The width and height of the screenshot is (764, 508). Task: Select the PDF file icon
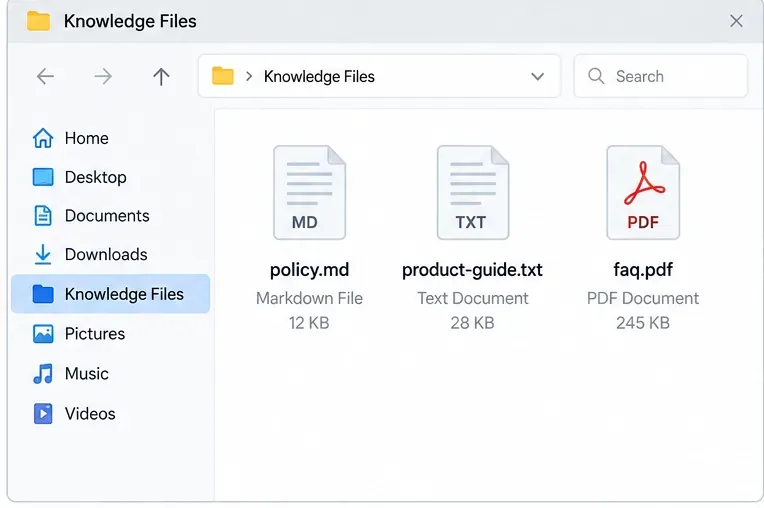pyautogui.click(x=643, y=192)
